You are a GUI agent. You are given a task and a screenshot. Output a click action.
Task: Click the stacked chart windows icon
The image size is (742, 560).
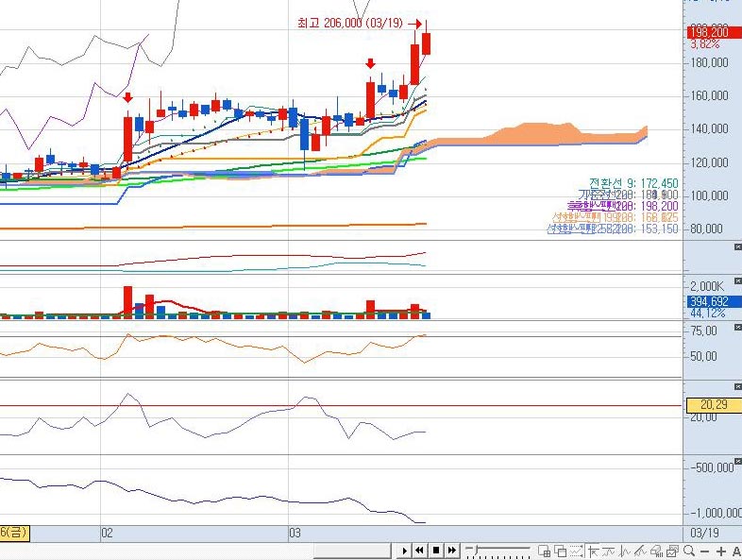pos(672,551)
